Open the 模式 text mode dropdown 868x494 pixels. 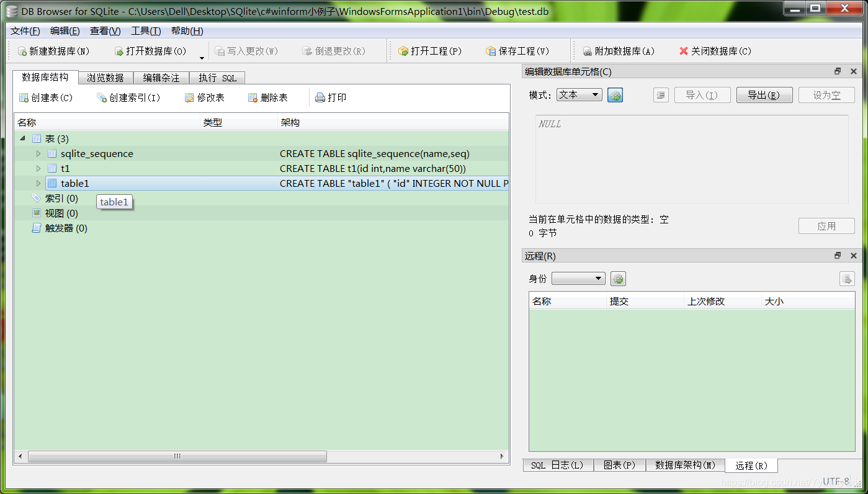point(579,95)
